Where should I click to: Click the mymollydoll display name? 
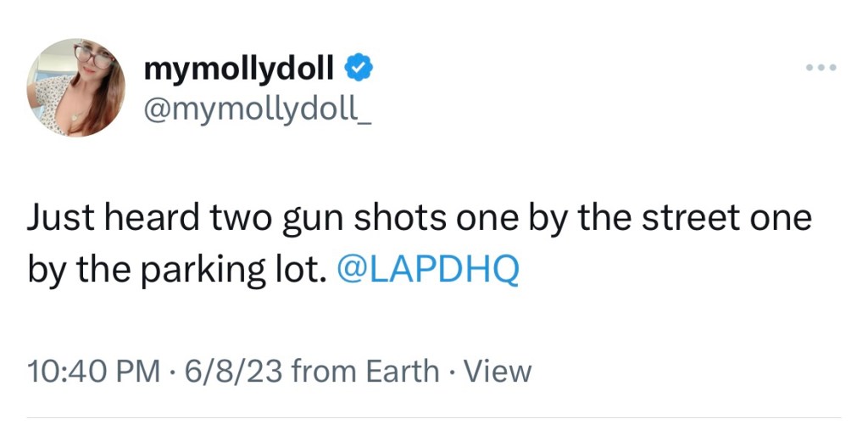[x=240, y=69]
